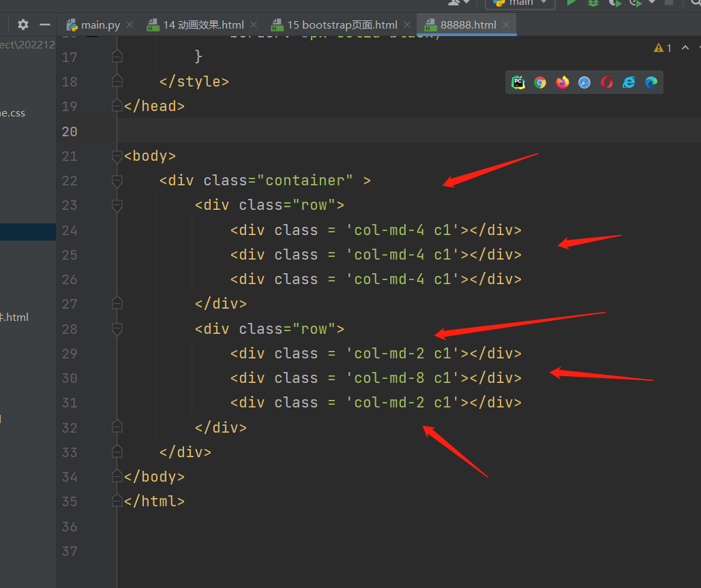Click line number 20 in the gutter
The height and width of the screenshot is (588, 701).
click(x=70, y=131)
